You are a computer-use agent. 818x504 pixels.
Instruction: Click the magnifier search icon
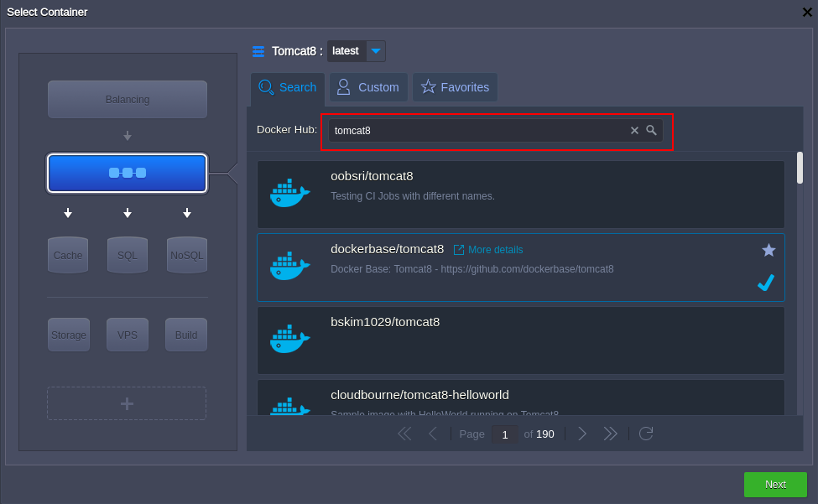point(651,130)
